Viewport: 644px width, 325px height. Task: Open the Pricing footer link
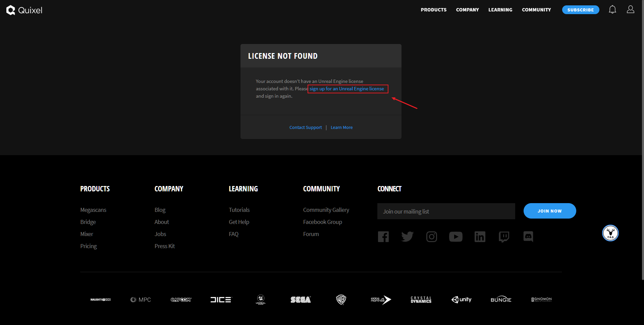click(x=89, y=246)
